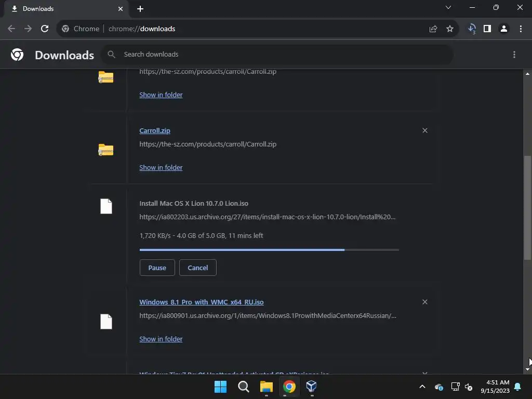
Task: Open the network status tray icon
Action: (455, 387)
